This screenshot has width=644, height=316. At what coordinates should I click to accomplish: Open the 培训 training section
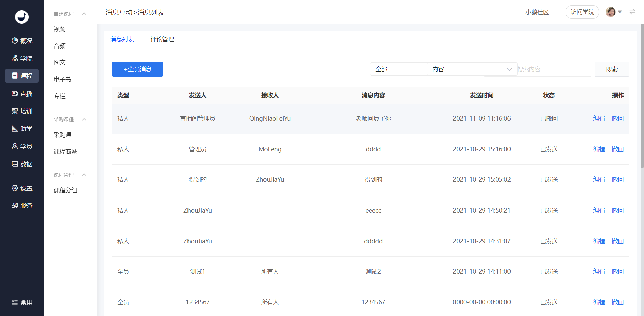22,111
